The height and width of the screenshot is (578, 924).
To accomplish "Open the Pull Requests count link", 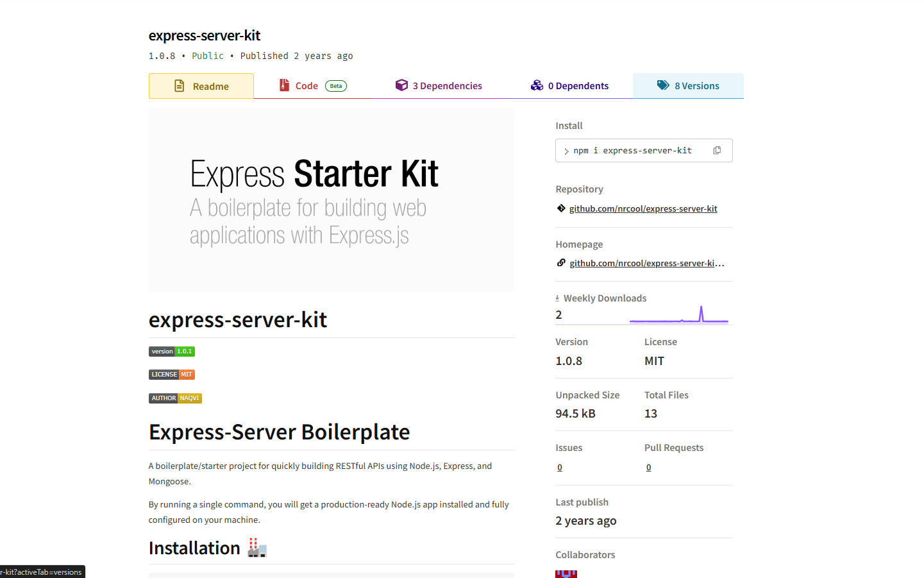I will [x=649, y=468].
